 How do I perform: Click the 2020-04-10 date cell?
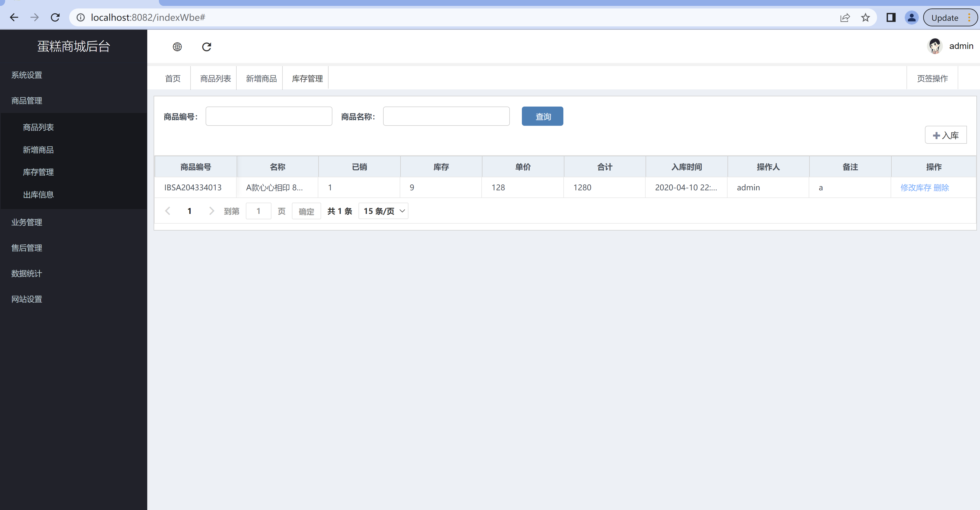pos(686,188)
